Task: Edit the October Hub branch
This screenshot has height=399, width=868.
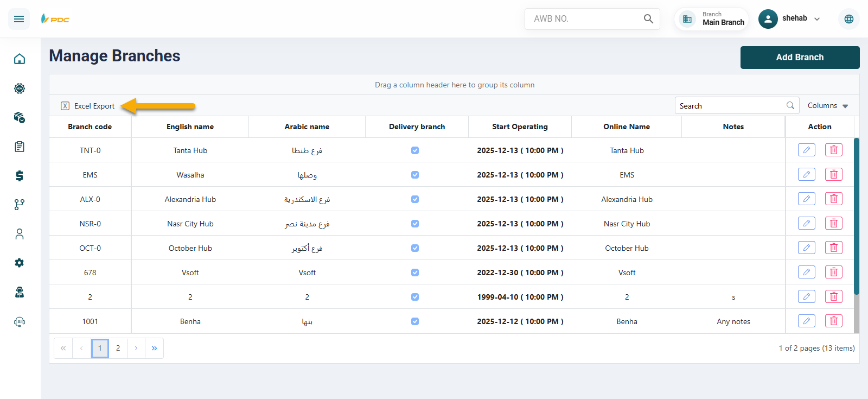Action: (807, 248)
